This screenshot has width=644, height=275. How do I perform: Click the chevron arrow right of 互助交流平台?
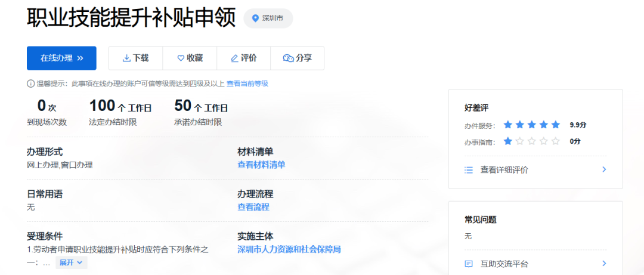pyautogui.click(x=604, y=263)
